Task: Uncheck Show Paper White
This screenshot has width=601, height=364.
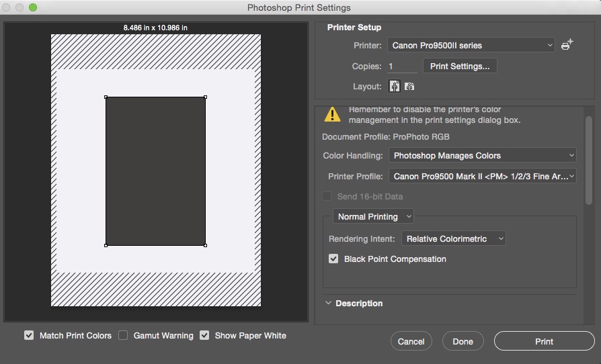Action: click(x=204, y=335)
